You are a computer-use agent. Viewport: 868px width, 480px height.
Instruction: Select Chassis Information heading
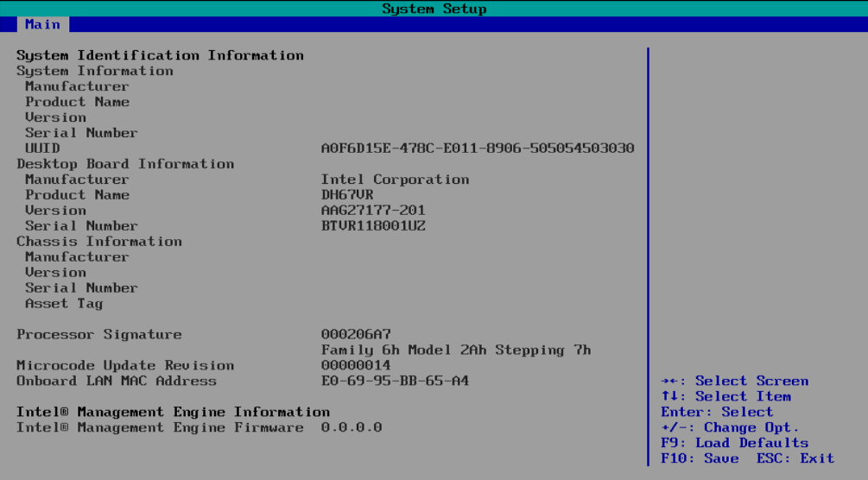(99, 242)
